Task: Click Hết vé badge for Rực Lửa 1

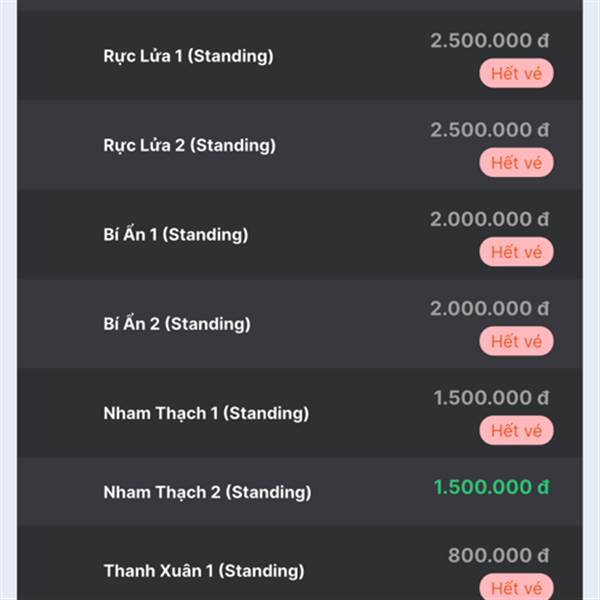Action: tap(516, 73)
